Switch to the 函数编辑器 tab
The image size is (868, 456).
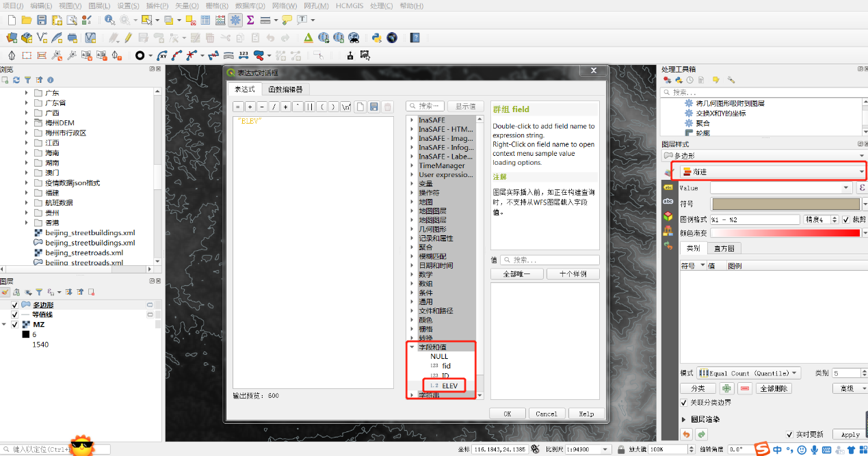(x=286, y=89)
